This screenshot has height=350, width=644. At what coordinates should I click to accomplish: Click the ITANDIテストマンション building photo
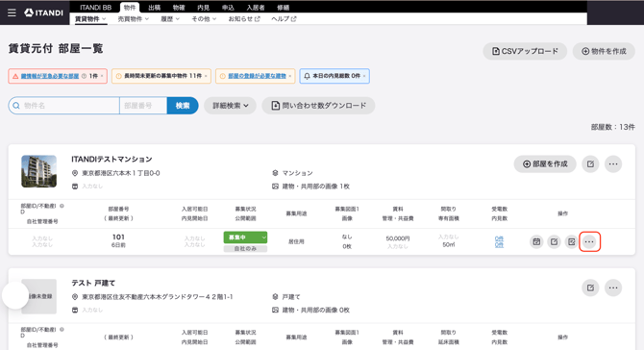click(39, 171)
